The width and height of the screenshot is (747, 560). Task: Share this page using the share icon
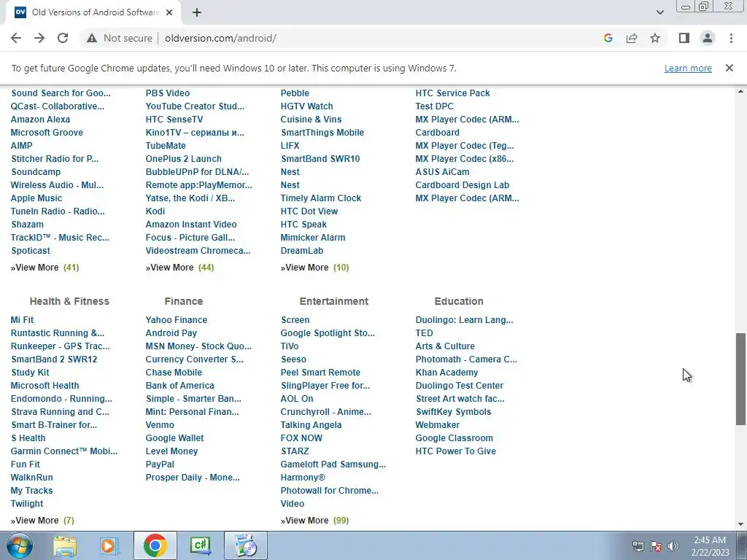[x=632, y=38]
